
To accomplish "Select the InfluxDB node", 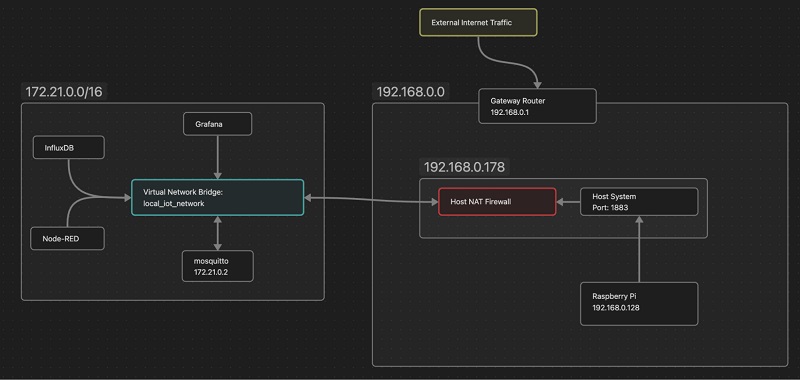I will pyautogui.click(x=68, y=147).
